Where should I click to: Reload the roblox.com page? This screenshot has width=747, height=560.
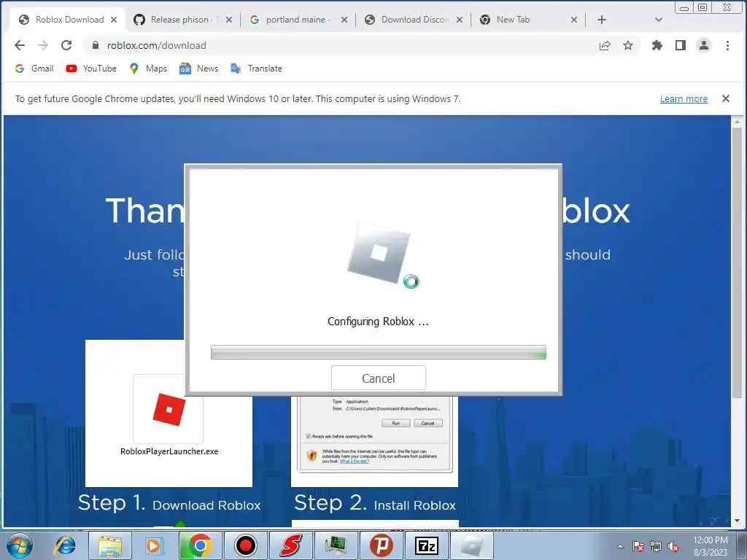(66, 45)
